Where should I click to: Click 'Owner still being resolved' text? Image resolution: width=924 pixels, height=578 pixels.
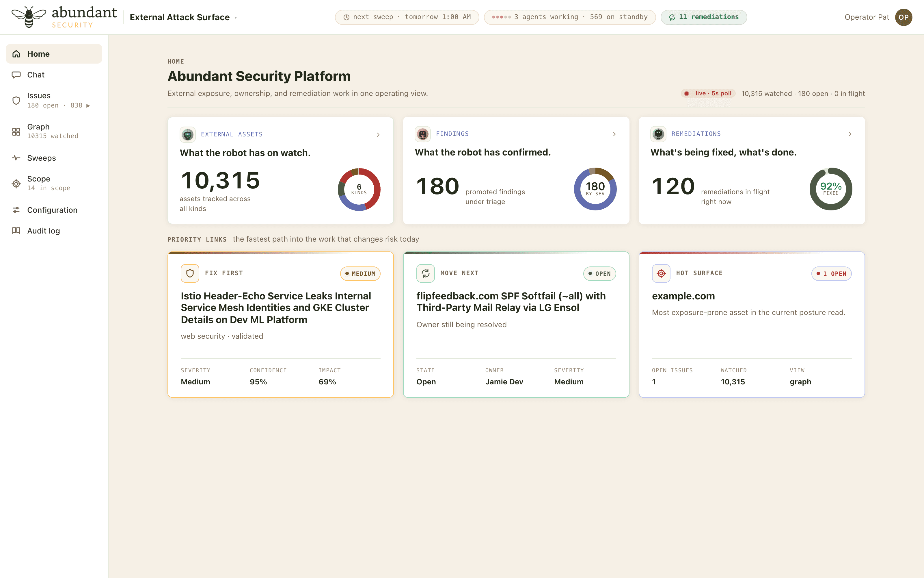pyautogui.click(x=461, y=325)
